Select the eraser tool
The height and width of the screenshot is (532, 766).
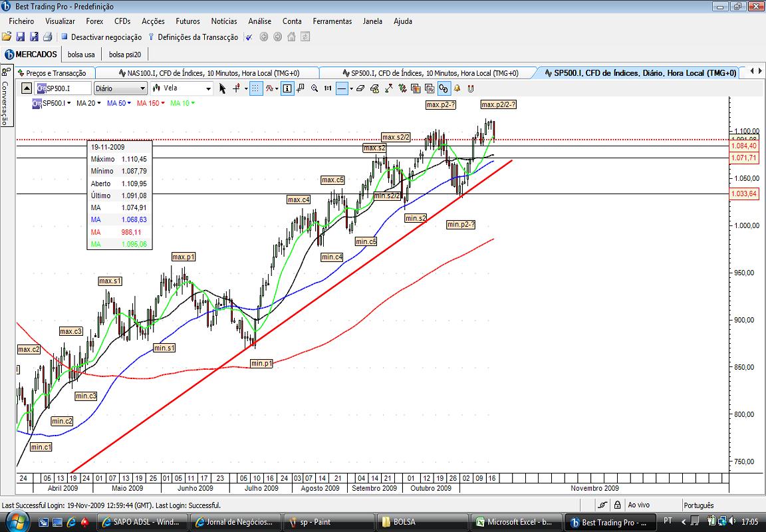(360, 88)
